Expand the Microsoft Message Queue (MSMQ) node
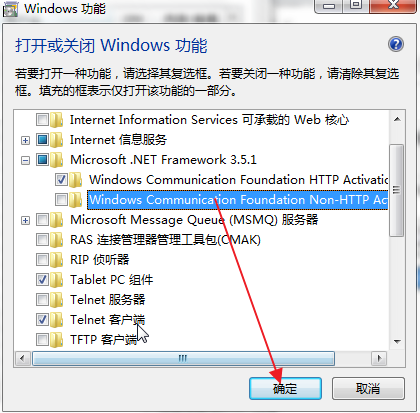Image resolution: width=420 pixels, height=413 pixels. (25, 220)
